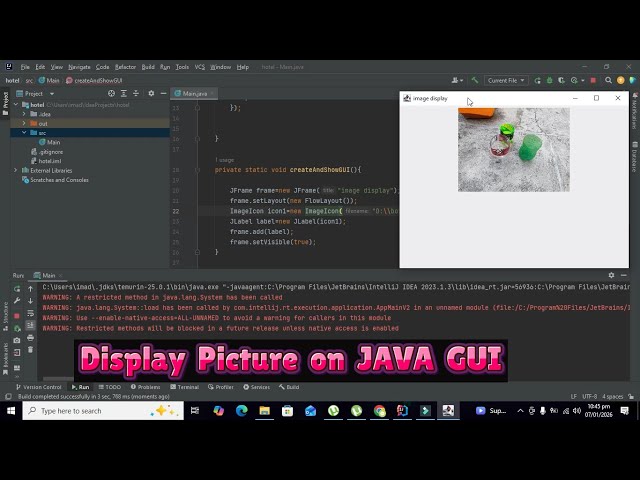Click the Expand All icon in Project panel
This screenshot has width=640, height=480.
point(124,93)
